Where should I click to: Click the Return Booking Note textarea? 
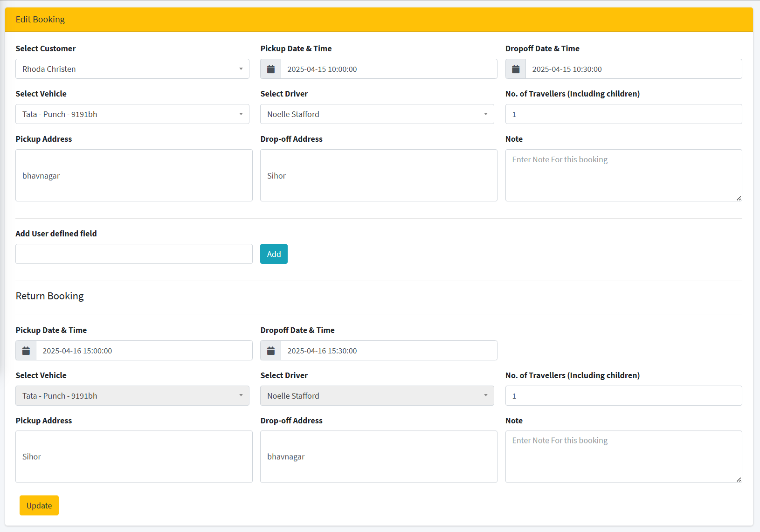(623, 457)
